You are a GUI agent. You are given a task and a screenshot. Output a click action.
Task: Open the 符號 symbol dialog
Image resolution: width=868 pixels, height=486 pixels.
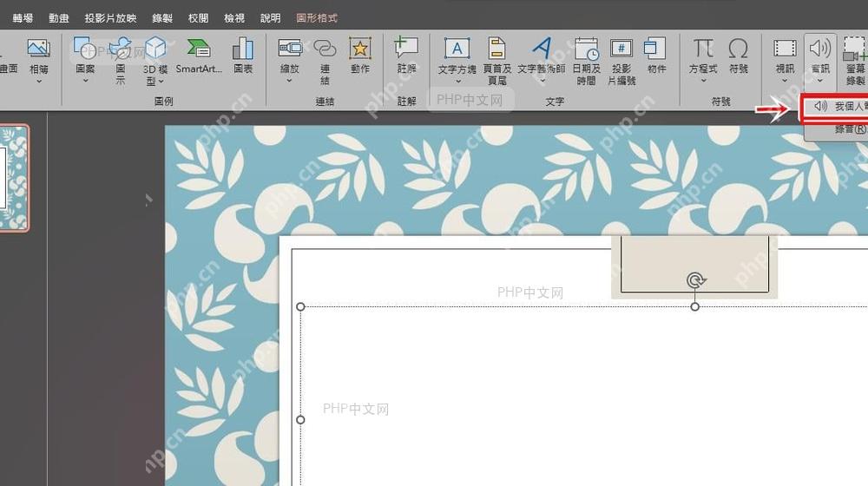coord(739,56)
